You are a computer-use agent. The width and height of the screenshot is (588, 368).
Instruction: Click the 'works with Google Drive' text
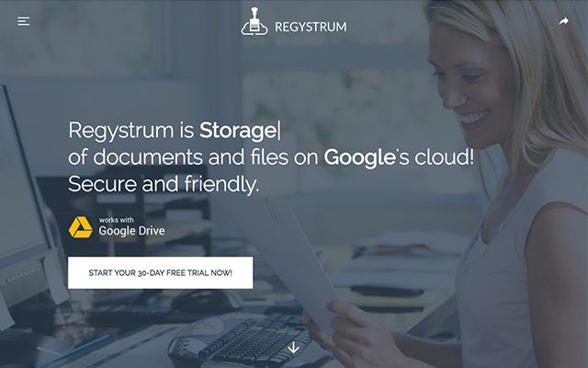point(131,226)
